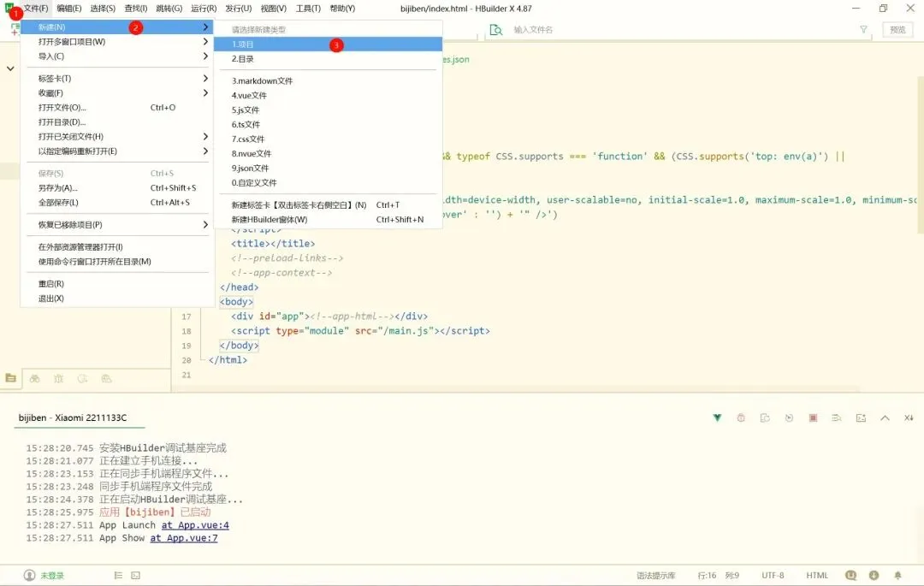The height and width of the screenshot is (586, 924).
Task: Click the debug bug icon in console toolbar
Action: click(741, 417)
